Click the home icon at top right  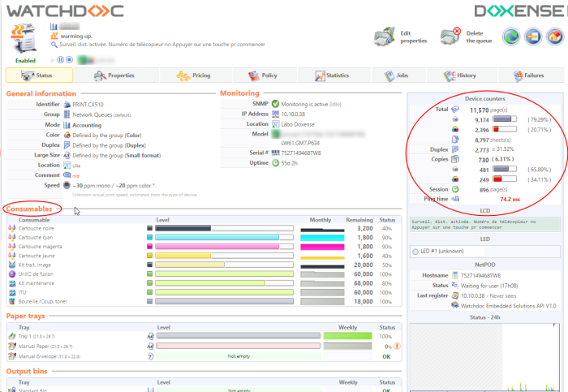click(x=553, y=36)
